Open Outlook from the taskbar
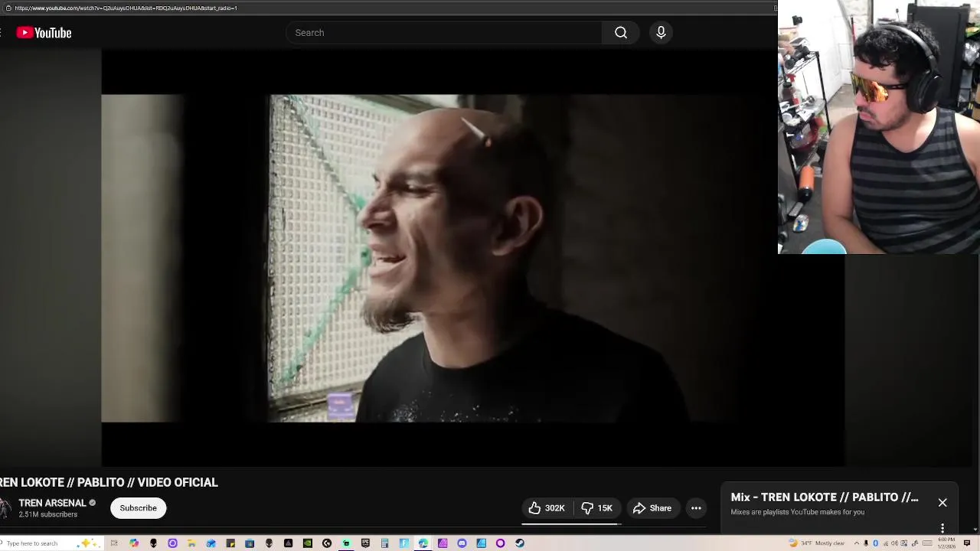 click(x=211, y=543)
